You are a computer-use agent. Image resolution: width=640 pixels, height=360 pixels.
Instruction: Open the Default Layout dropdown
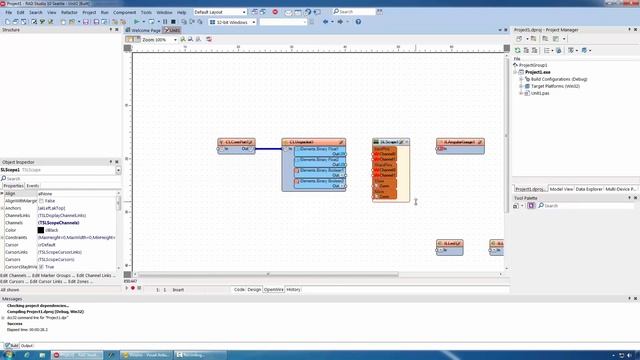point(244,12)
